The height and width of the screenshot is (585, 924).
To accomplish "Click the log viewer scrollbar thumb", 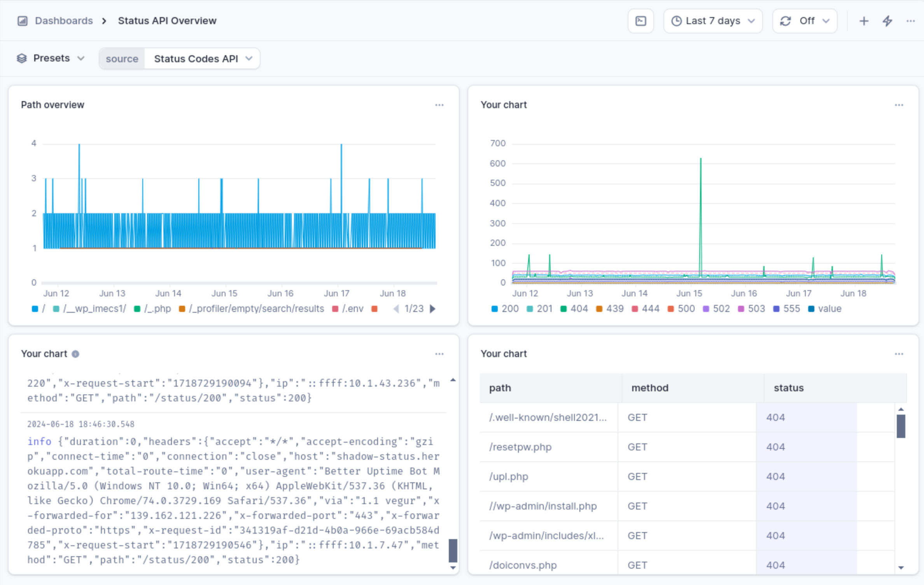I will pyautogui.click(x=453, y=550).
